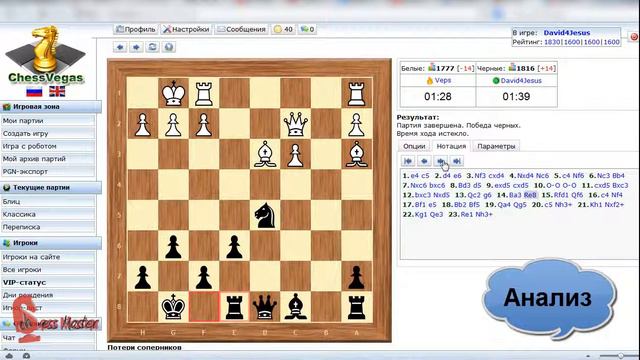Open the Параметры tab

496,146
